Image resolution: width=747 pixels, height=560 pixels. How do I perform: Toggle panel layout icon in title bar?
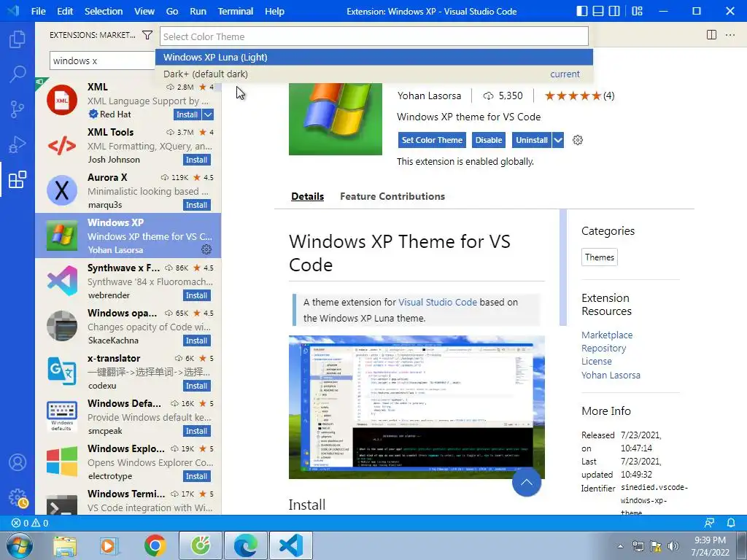coord(598,11)
